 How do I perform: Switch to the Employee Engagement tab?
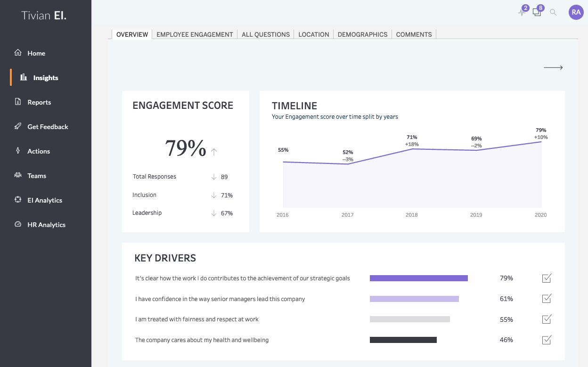tap(195, 34)
